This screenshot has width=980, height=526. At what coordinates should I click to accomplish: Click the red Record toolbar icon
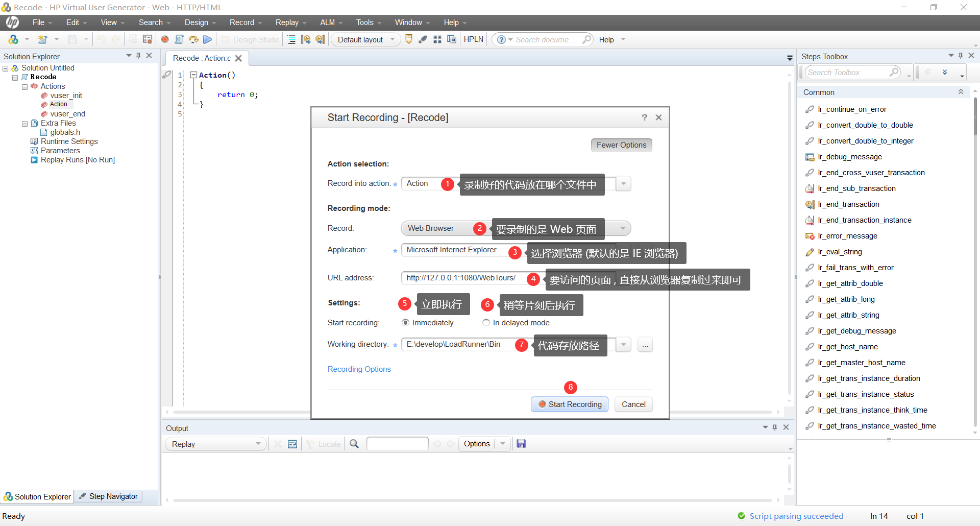click(x=165, y=39)
